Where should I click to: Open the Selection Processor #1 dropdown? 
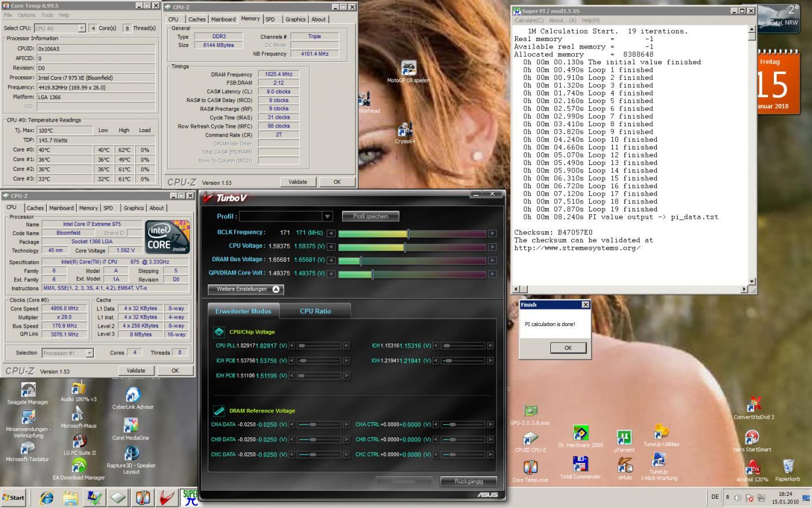pyautogui.click(x=90, y=353)
